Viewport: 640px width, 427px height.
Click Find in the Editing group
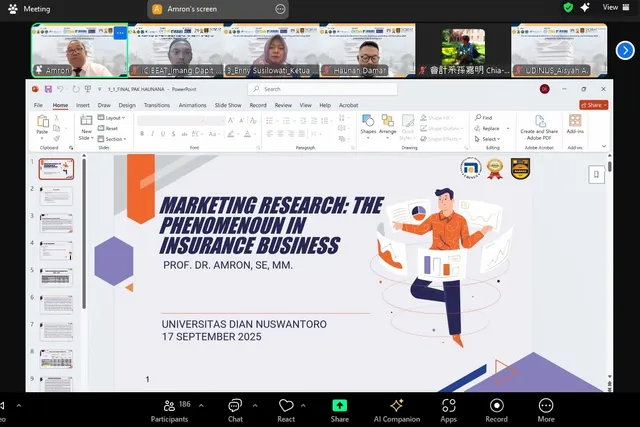click(484, 118)
